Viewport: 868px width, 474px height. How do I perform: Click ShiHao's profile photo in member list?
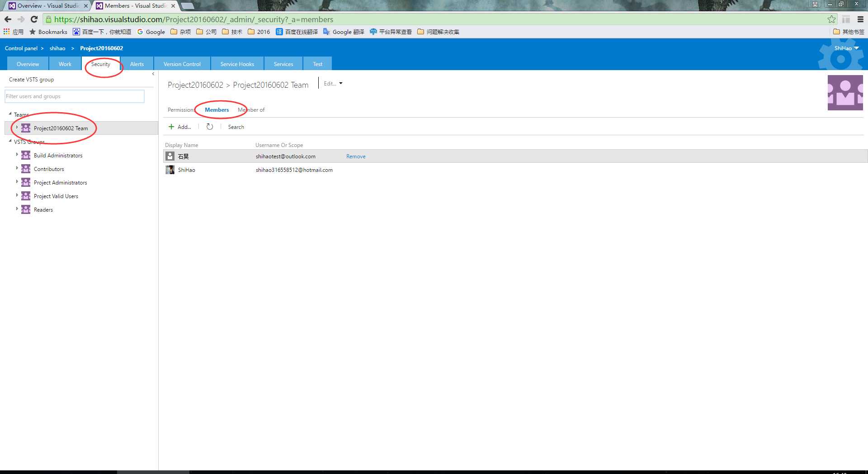[x=170, y=170]
